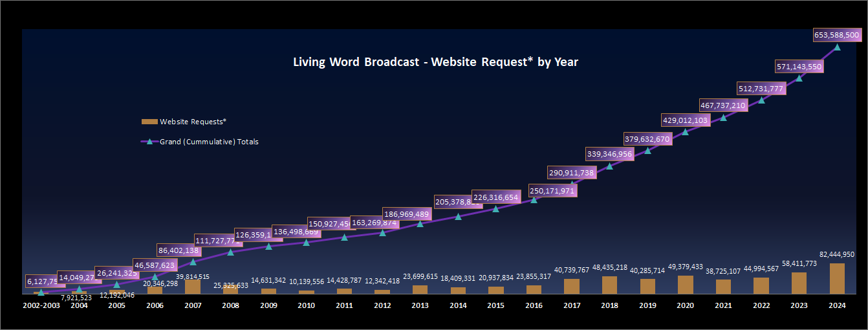The width and height of the screenshot is (868, 330).
Task: Select the 2004 axis label
Action: pyautogui.click(x=79, y=305)
